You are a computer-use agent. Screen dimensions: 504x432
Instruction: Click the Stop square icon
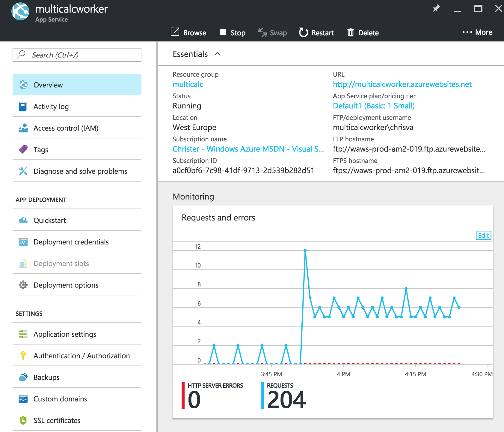(223, 32)
